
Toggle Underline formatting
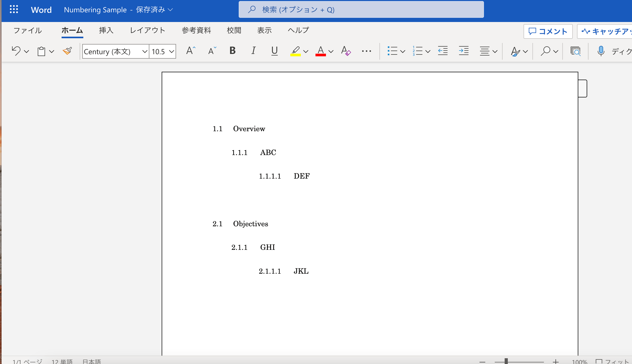[x=274, y=51]
